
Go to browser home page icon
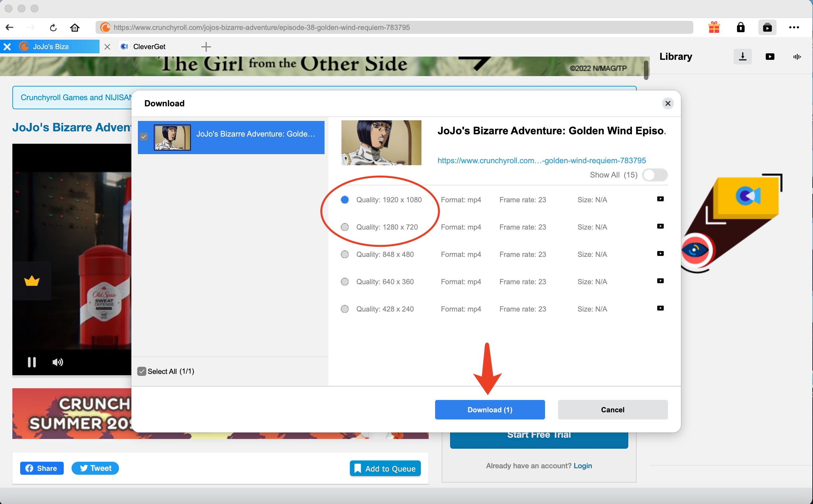click(x=75, y=27)
